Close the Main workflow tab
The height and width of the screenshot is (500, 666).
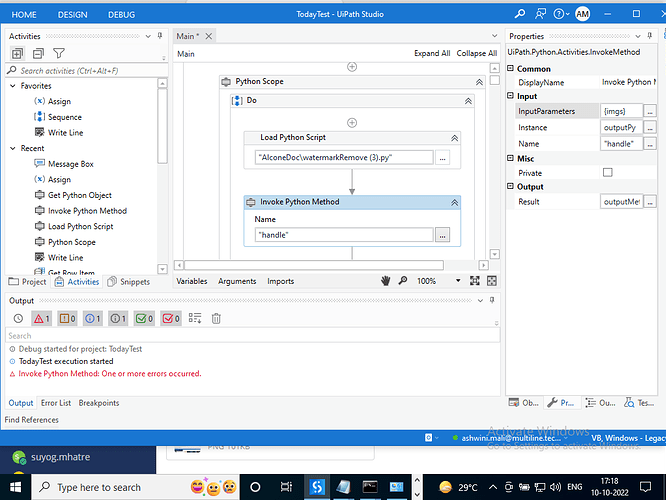pyautogui.click(x=209, y=36)
